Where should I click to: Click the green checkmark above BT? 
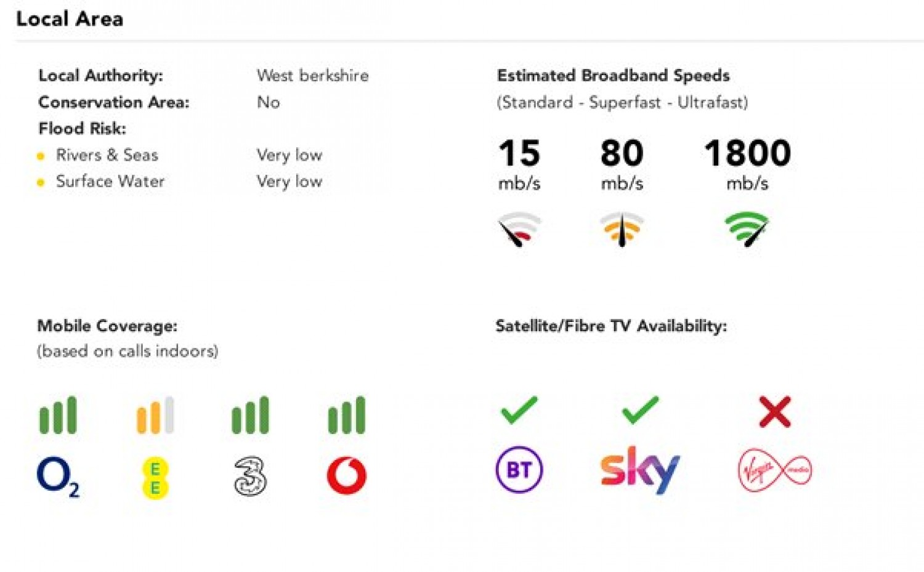click(519, 410)
